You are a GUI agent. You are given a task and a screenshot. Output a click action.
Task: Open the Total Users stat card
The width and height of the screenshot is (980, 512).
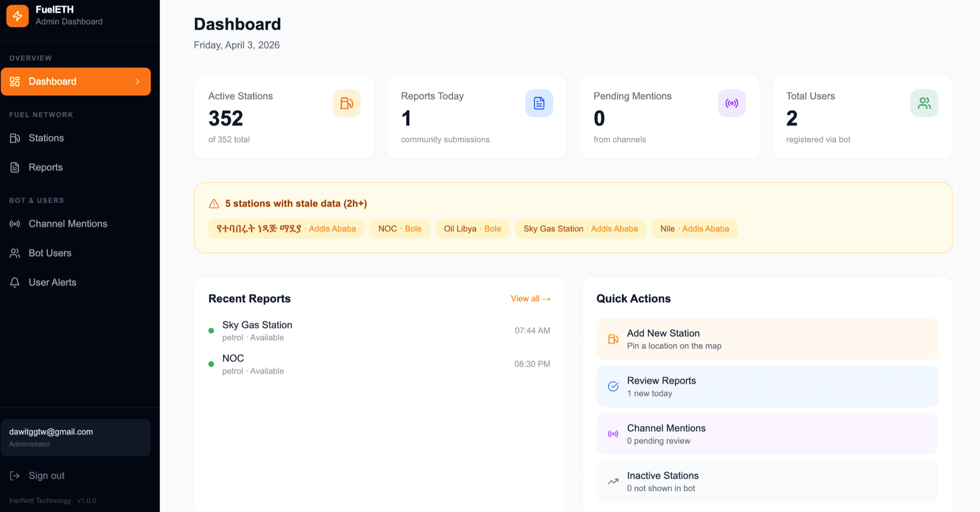(862, 117)
